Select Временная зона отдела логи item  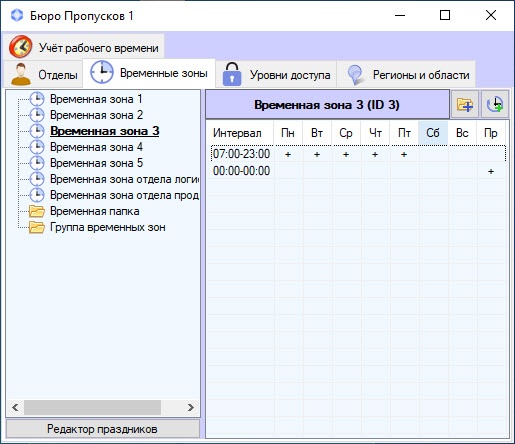coord(124,179)
